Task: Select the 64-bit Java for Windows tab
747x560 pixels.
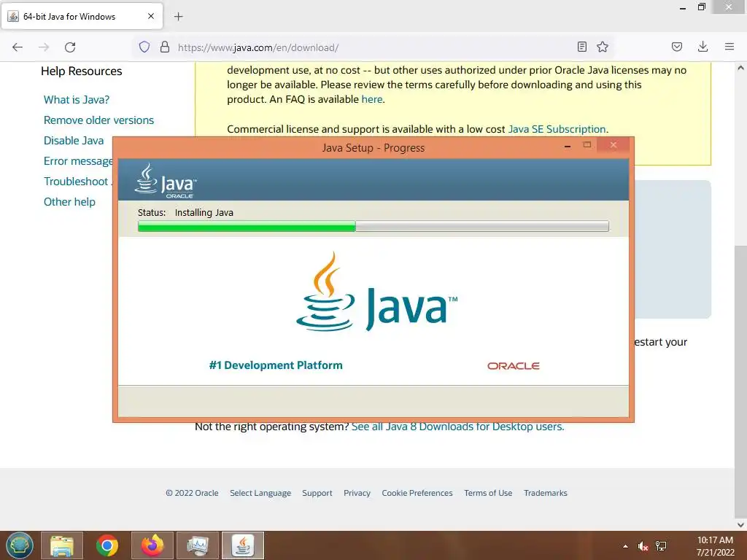Action: 82,16
